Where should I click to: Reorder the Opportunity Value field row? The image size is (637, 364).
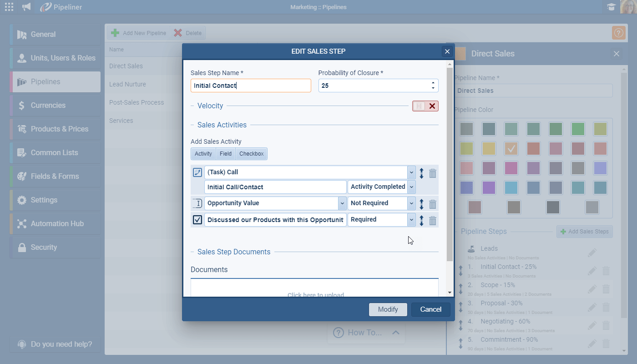coord(422,204)
